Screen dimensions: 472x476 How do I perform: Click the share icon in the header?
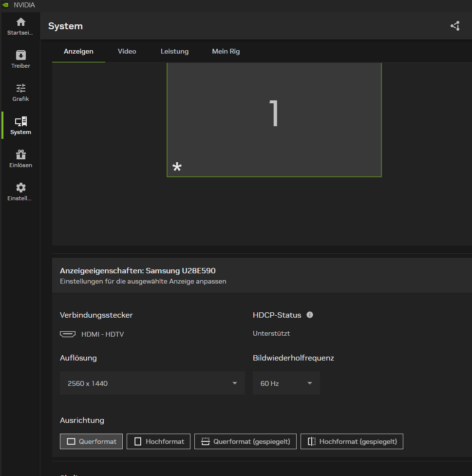coord(455,26)
